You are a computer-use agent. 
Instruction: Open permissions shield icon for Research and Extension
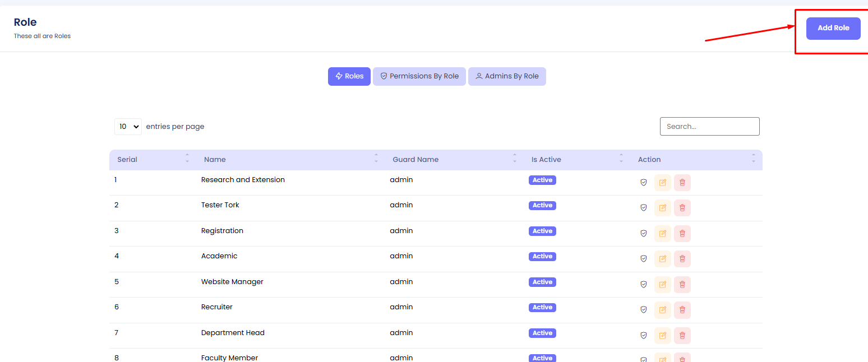644,183
